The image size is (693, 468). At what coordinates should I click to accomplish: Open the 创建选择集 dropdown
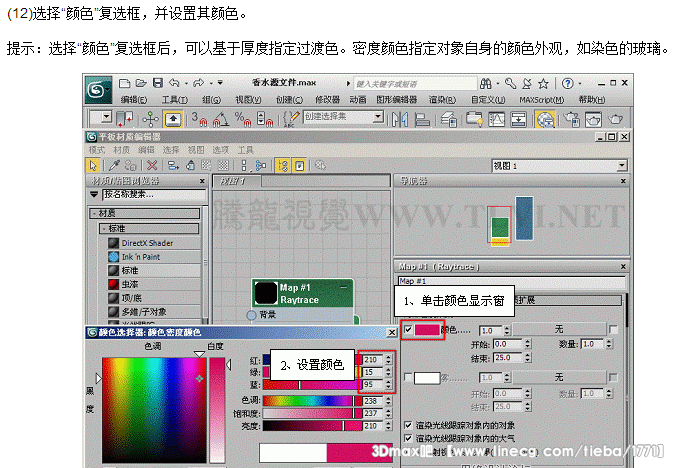(x=378, y=117)
